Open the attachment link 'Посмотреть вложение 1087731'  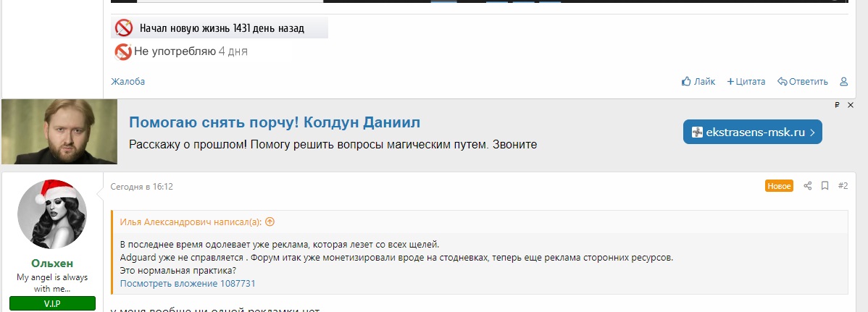(188, 284)
